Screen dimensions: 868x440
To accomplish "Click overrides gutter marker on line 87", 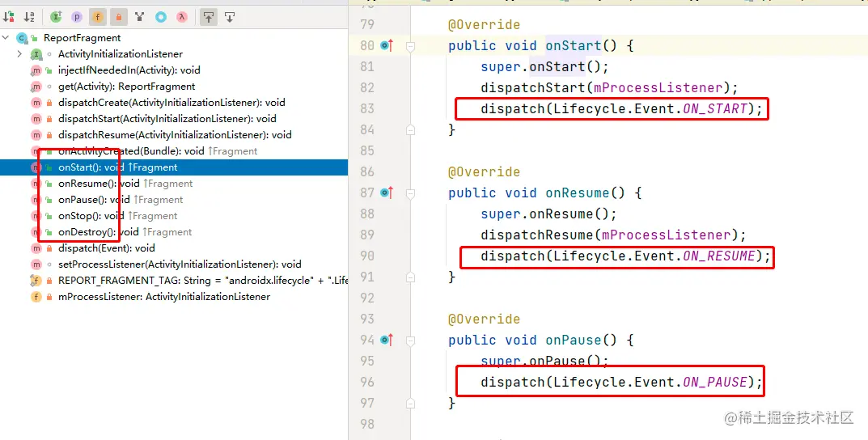I will point(387,192).
